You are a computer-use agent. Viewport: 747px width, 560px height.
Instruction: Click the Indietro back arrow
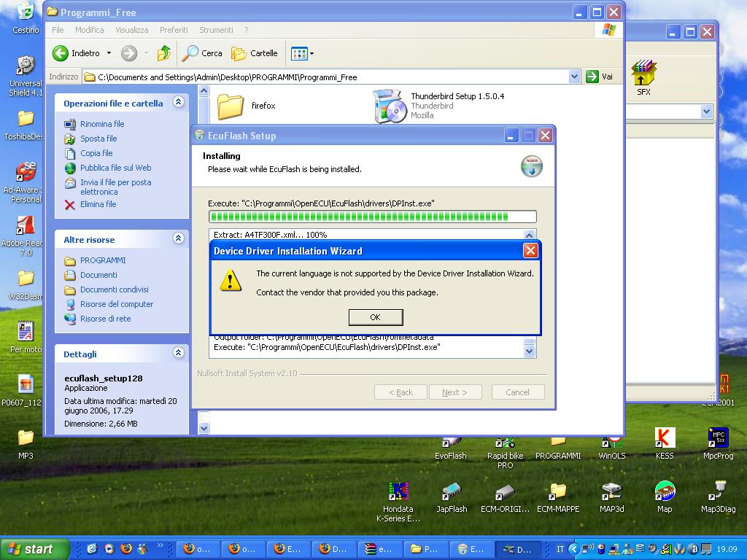[61, 52]
